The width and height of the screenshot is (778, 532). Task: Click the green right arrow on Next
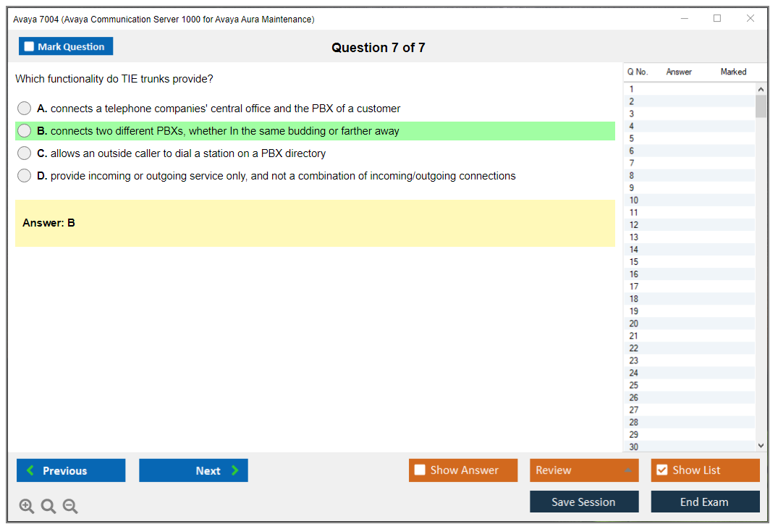(x=234, y=470)
